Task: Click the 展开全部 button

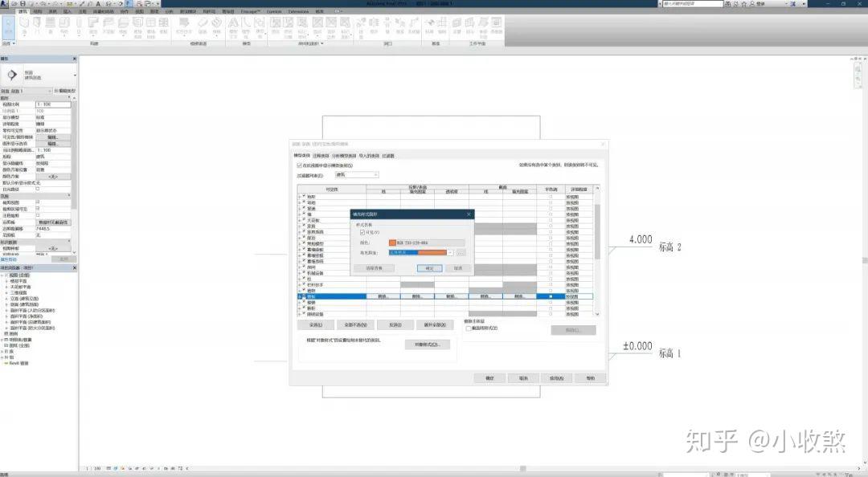Action: pyautogui.click(x=435, y=324)
